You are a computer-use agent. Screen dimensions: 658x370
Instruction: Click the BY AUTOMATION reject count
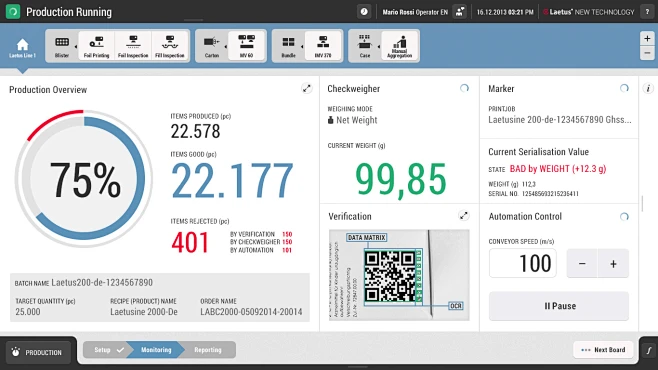click(287, 250)
